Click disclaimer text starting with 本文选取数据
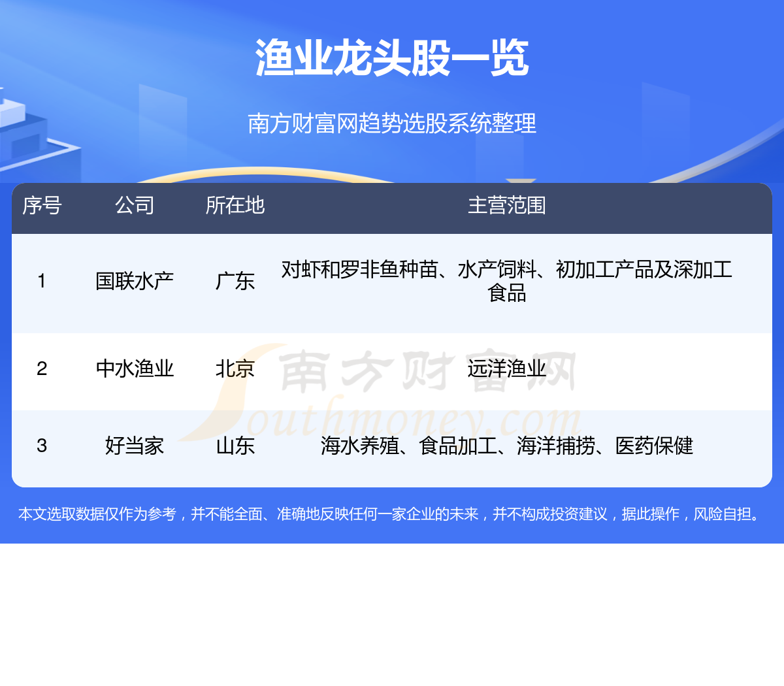The image size is (784, 686). tap(391, 514)
